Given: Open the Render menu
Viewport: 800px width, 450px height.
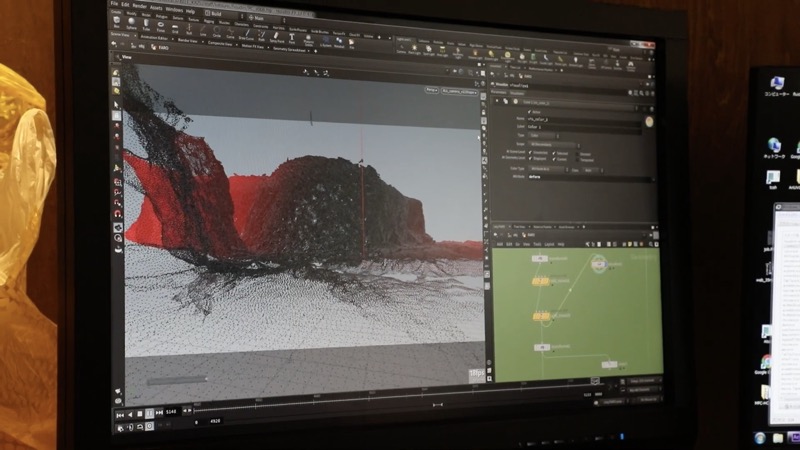Looking at the screenshot, I should [139, 6].
